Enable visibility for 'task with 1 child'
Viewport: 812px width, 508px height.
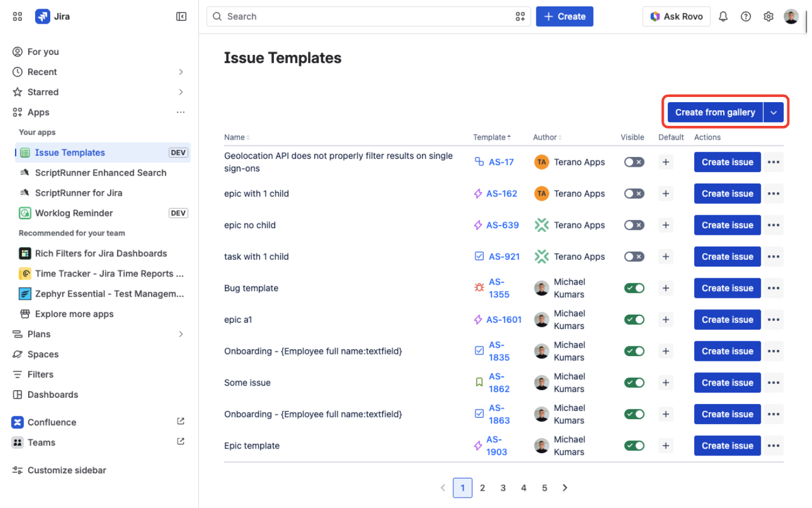(634, 257)
